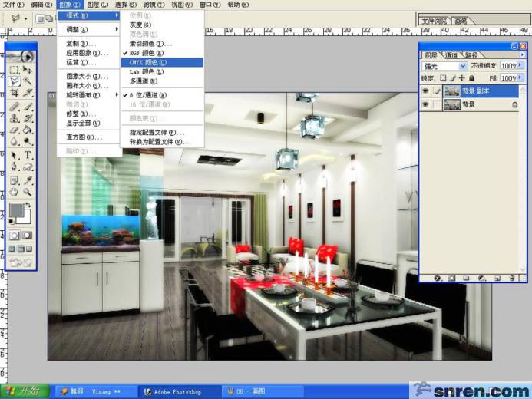
Task: Open tool preset picker dropdown arrow
Action: coord(26,18)
